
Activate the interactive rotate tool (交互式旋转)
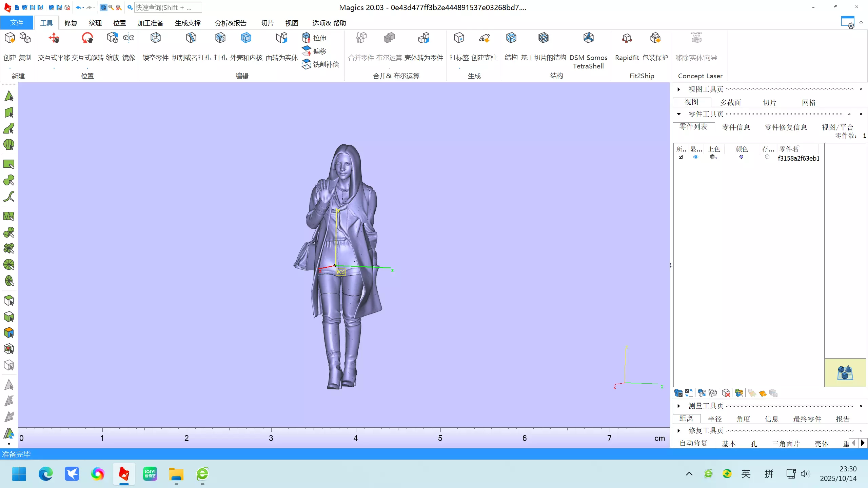pyautogui.click(x=87, y=38)
